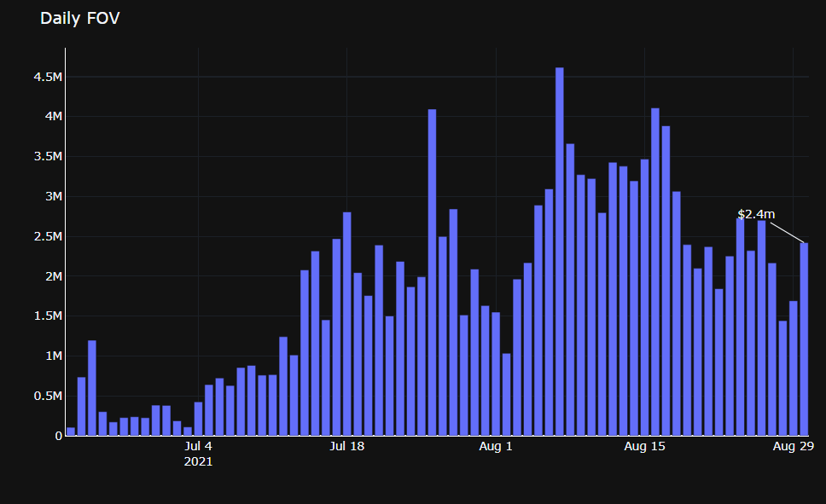Click the 4.5M y-axis label
The width and height of the screenshot is (826, 504).
pos(48,77)
